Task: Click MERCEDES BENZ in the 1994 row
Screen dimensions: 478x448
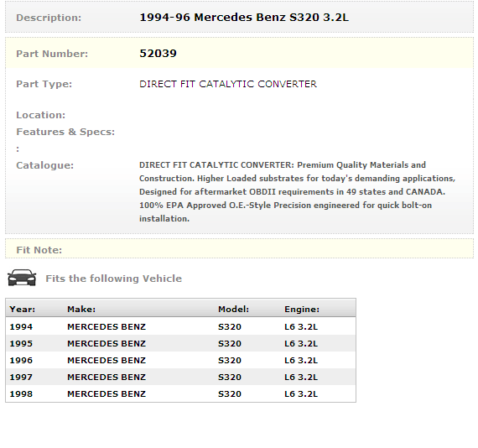Action: [107, 327]
